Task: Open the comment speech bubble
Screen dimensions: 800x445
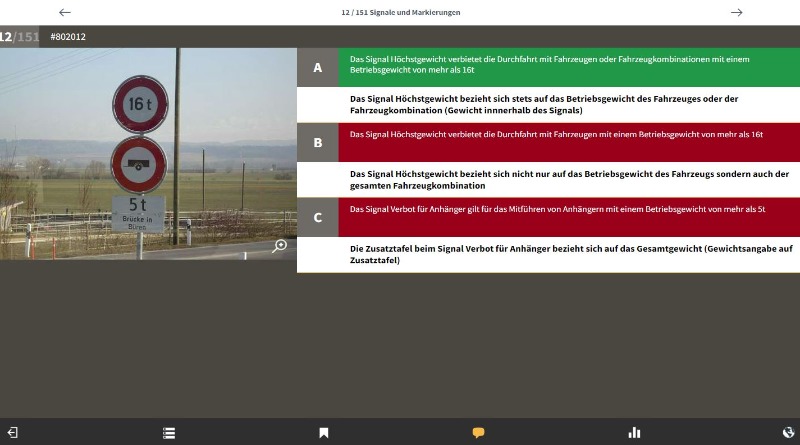Action: [478, 433]
